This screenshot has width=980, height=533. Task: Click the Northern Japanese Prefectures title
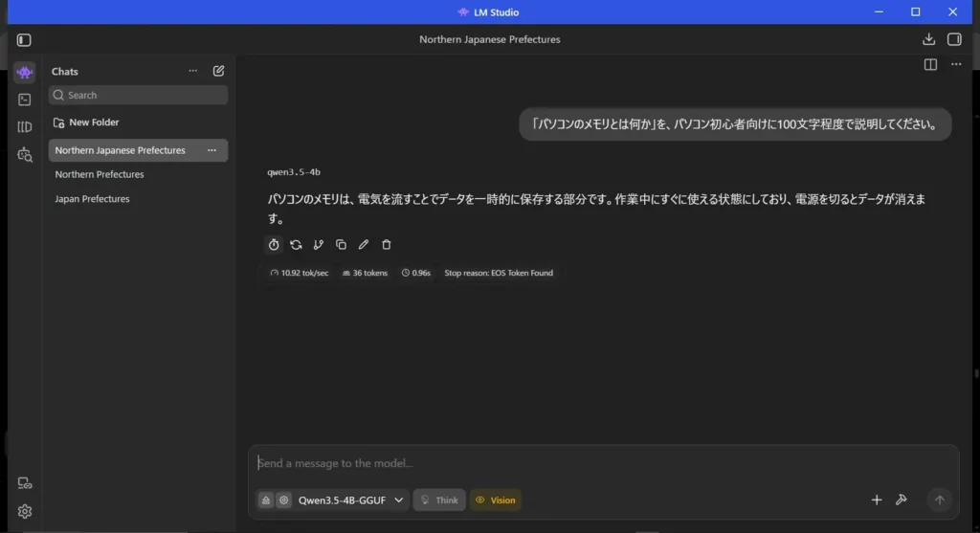click(489, 39)
